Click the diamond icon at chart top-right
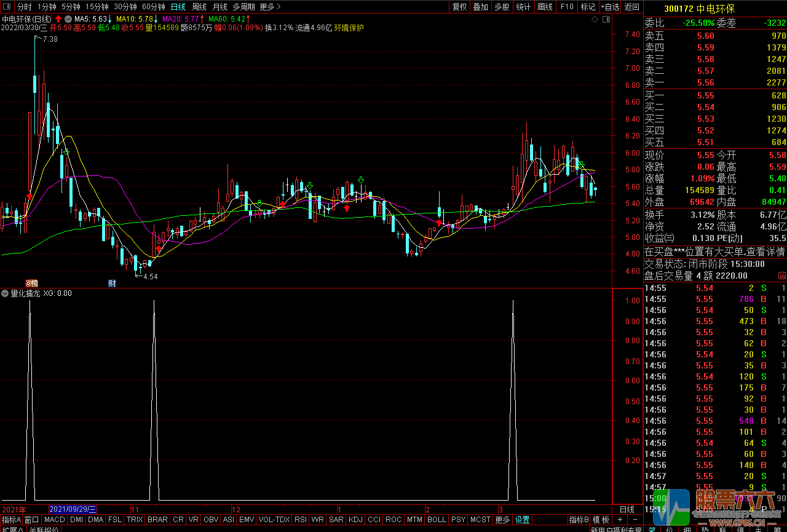Image resolution: width=787 pixels, height=532 pixels. [x=594, y=20]
